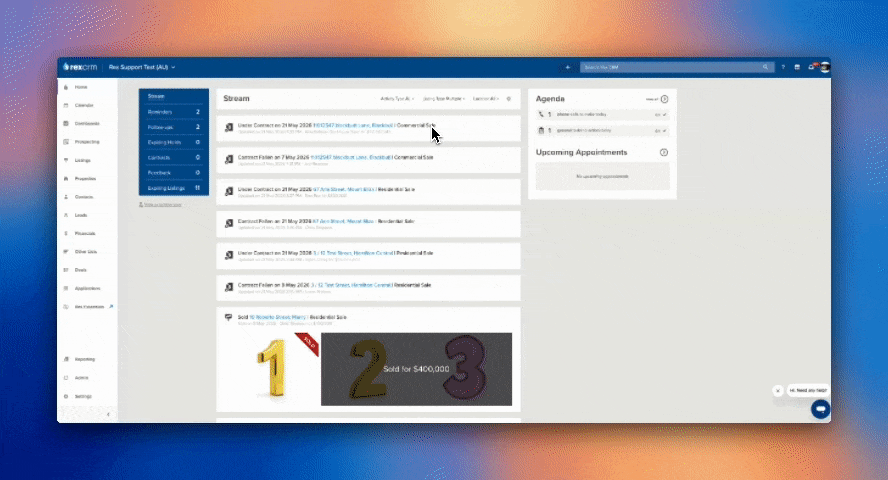Click go check on the phone calls row

pyautogui.click(x=661, y=115)
